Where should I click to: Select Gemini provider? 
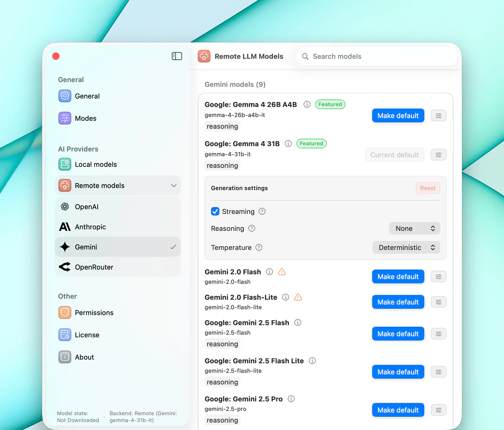tap(118, 247)
